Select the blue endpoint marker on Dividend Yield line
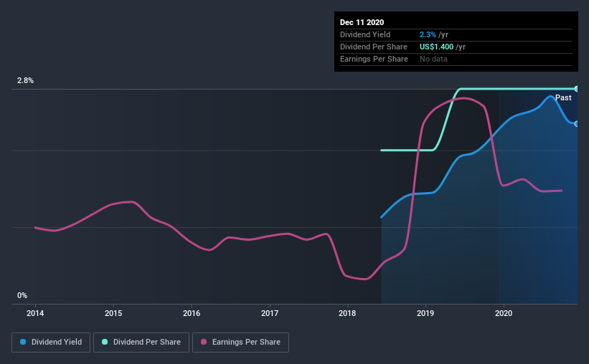Screen dimensions: 589x364 (x=576, y=124)
